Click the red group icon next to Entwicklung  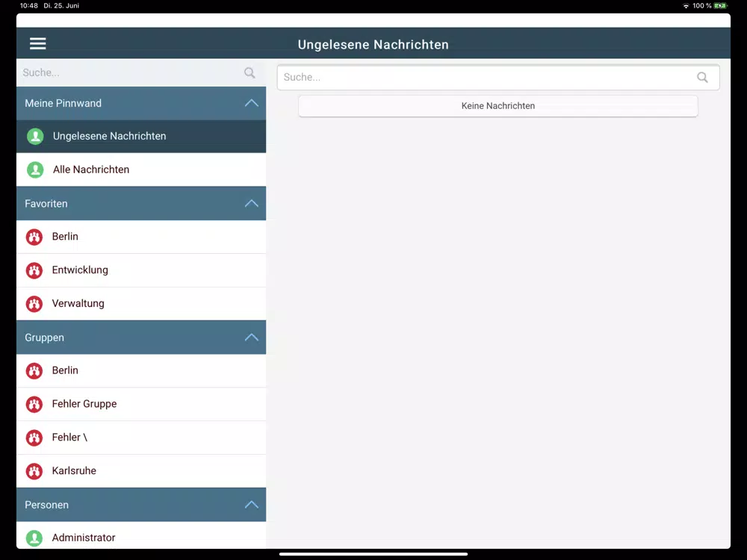pyautogui.click(x=34, y=270)
